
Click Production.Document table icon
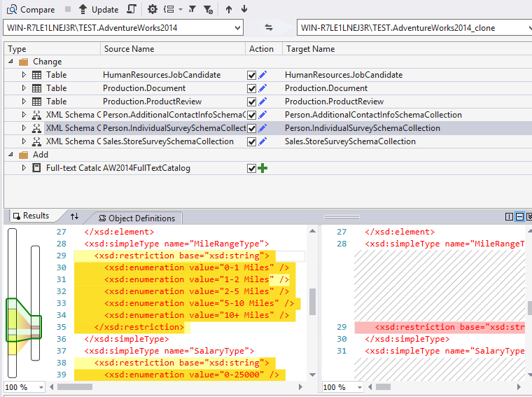pyautogui.click(x=36, y=88)
